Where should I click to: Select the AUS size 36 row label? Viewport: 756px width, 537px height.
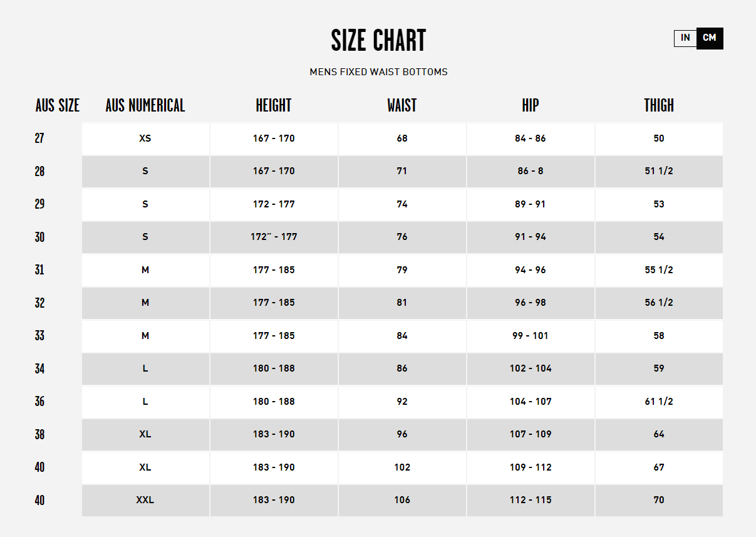(39, 402)
